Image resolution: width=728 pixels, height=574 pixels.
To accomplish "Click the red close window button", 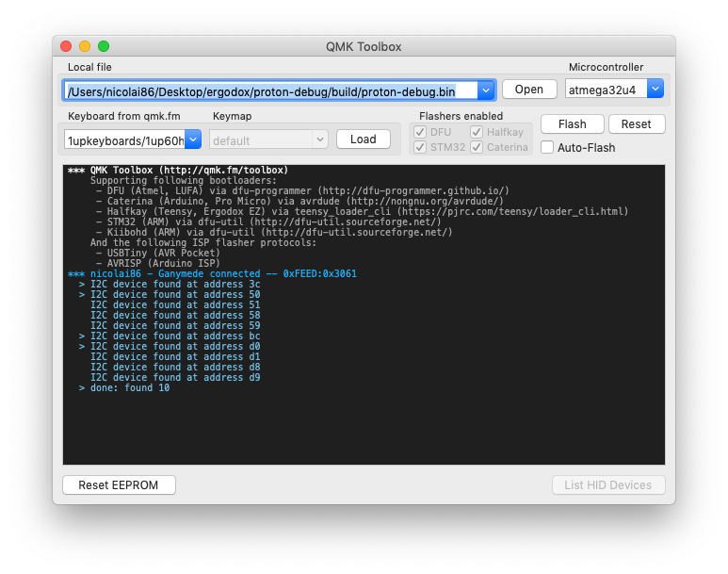I will tap(66, 46).
